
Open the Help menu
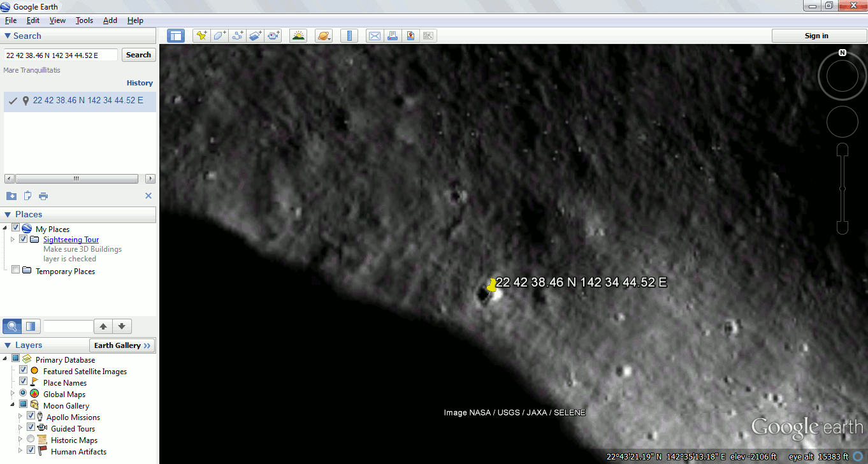pos(135,20)
